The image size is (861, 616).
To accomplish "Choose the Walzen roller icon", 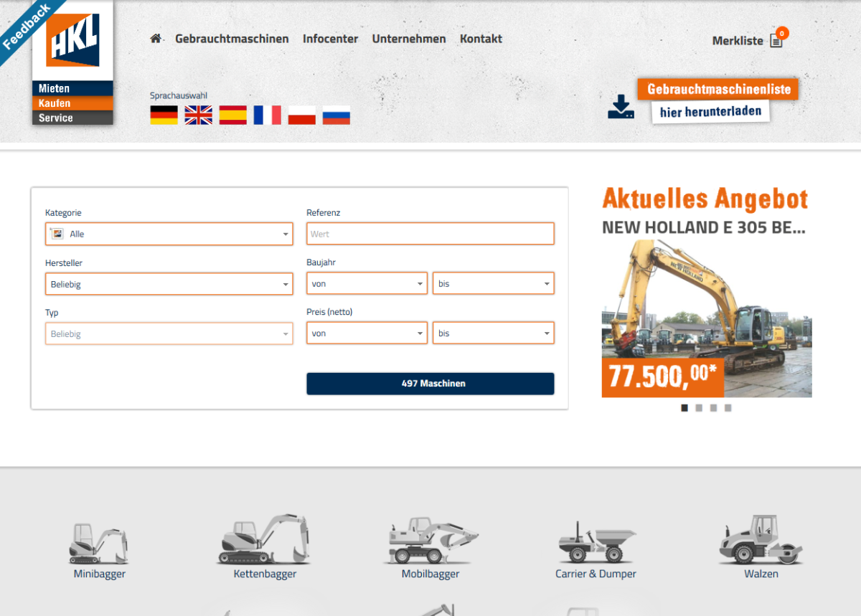I will [x=761, y=540].
